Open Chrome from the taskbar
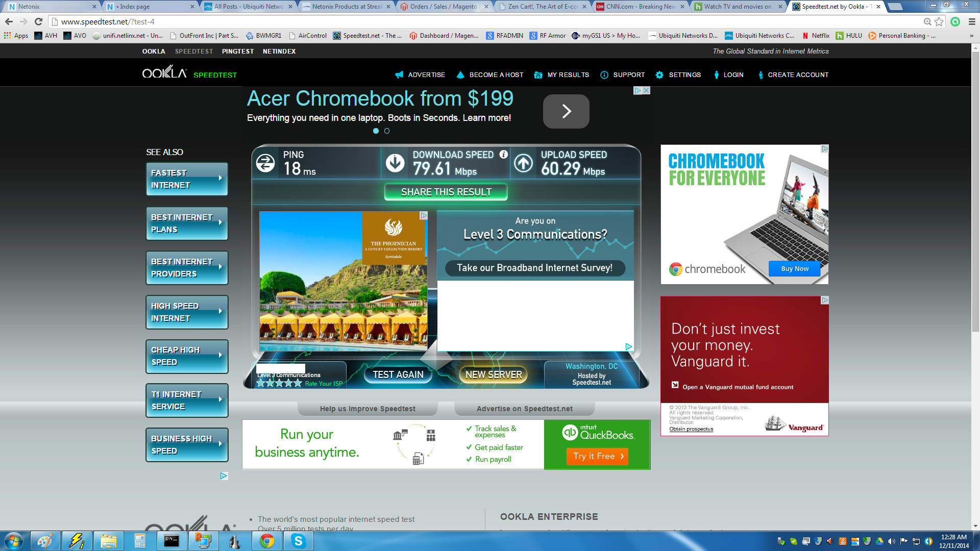Viewport: 980px width, 551px height. coord(266,541)
